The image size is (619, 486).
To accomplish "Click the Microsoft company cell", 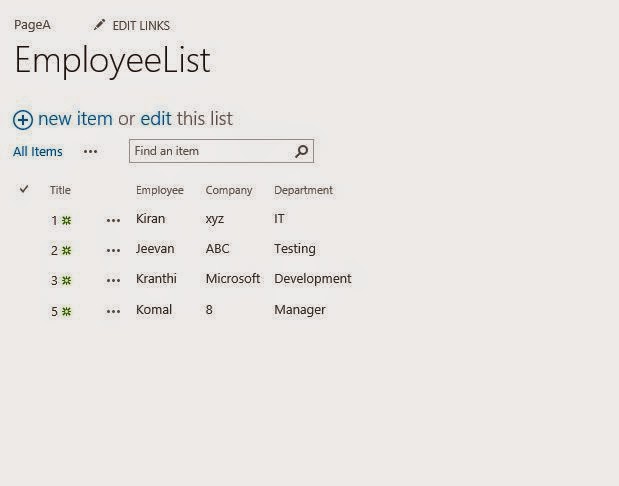I will (233, 279).
